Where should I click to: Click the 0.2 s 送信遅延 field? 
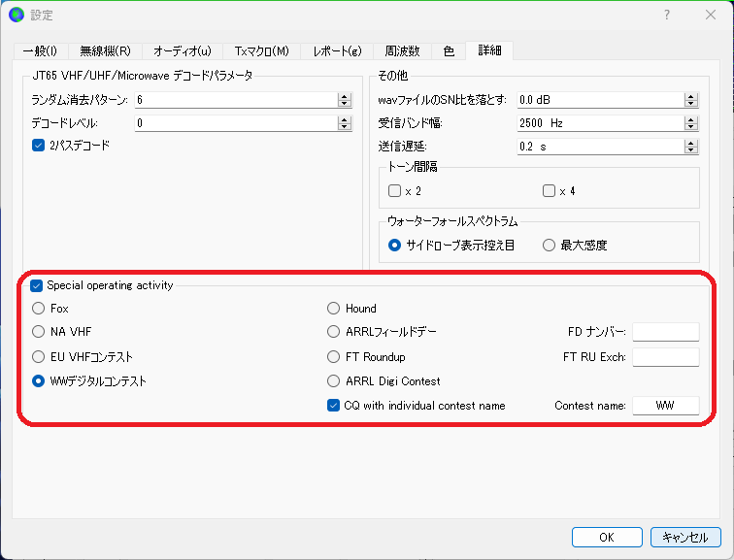pos(601,147)
